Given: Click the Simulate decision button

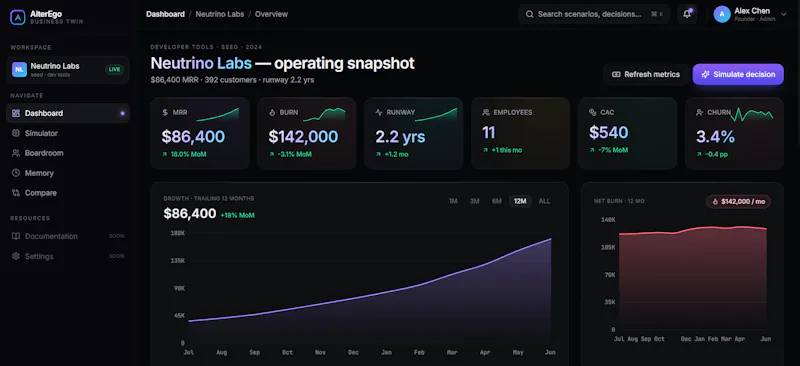Looking at the screenshot, I should click(x=738, y=75).
